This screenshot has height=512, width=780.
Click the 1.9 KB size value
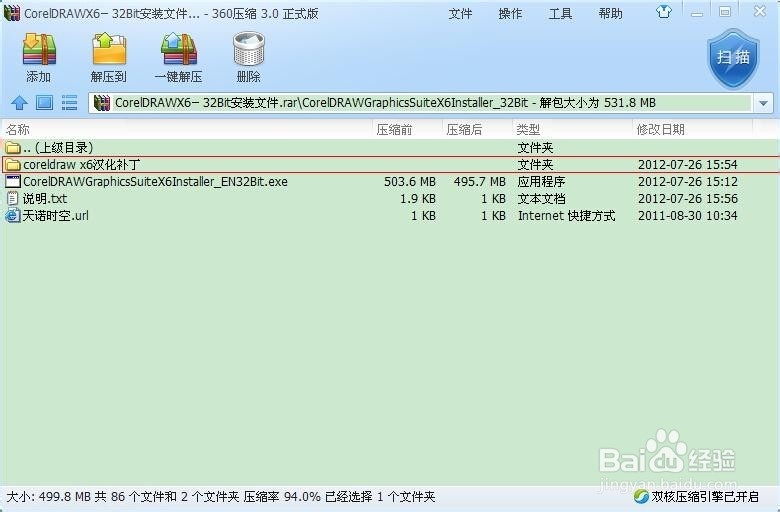pyautogui.click(x=418, y=199)
